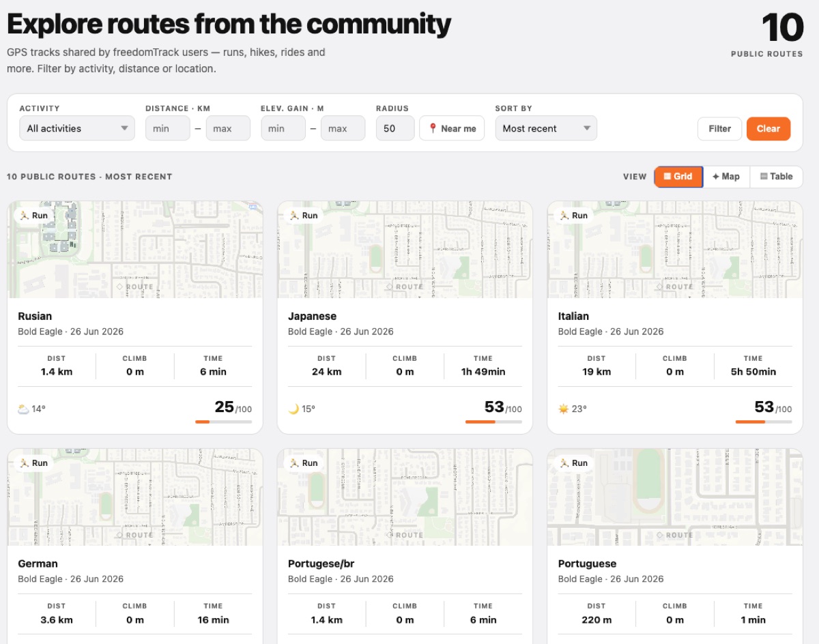Select the Japanese route map thumbnail
This screenshot has height=644, width=819.
pyautogui.click(x=405, y=250)
